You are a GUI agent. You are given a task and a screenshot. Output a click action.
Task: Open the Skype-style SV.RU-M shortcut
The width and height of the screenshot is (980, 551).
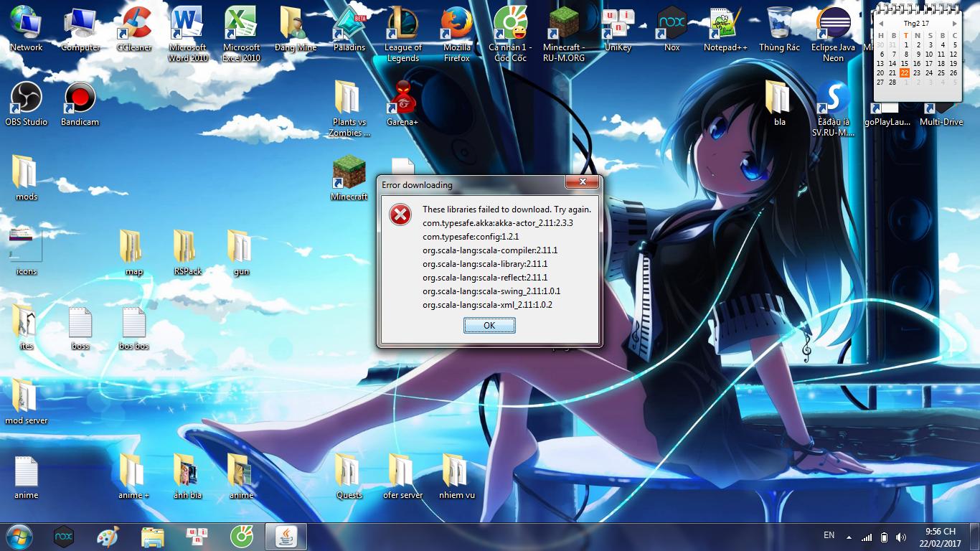tap(834, 109)
